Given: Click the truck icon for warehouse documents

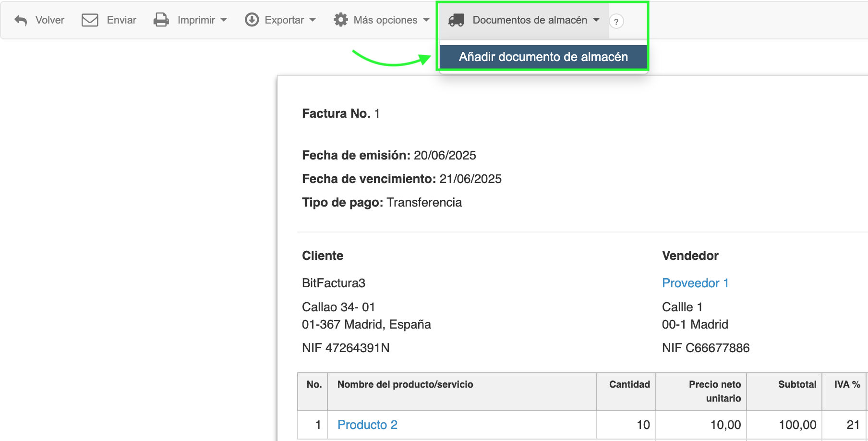Looking at the screenshot, I should pos(456,20).
